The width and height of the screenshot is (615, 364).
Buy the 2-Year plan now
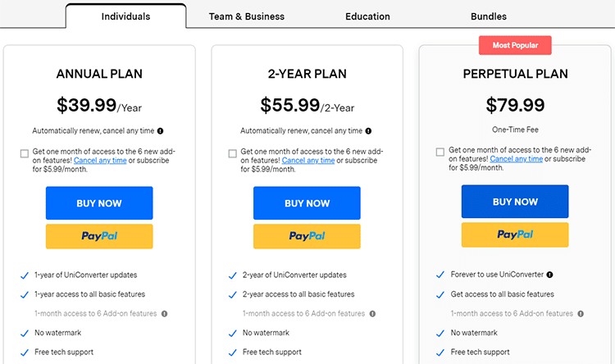coord(307,203)
